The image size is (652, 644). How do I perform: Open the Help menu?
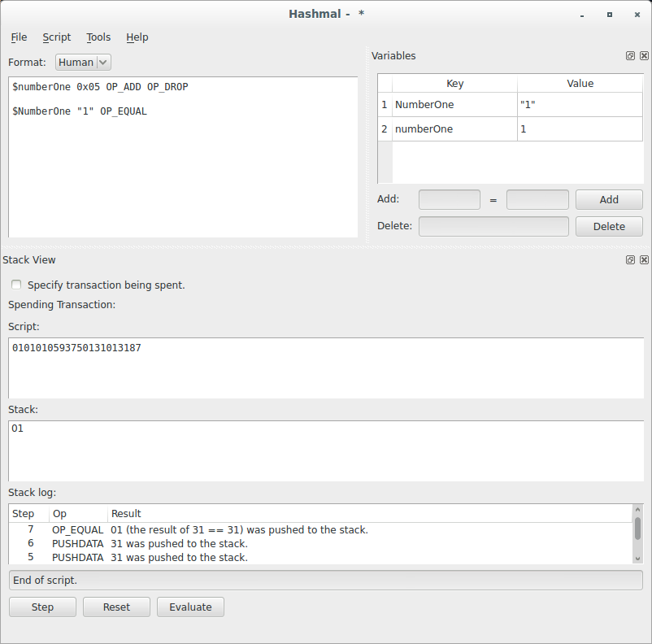(x=137, y=37)
